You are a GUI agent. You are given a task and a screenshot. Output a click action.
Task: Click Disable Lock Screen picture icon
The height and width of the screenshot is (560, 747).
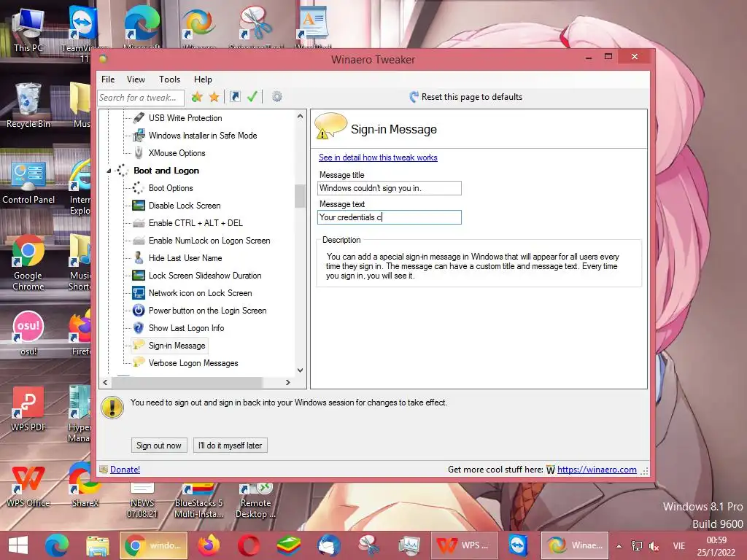coord(139,205)
